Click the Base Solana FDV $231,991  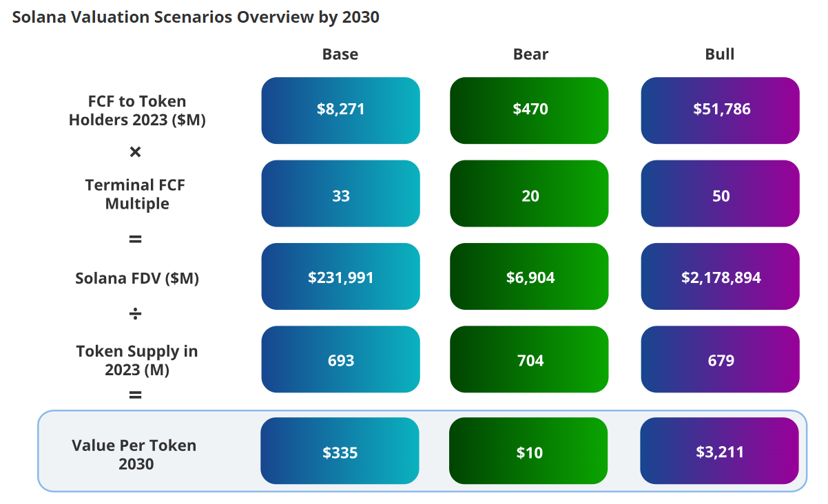(x=340, y=276)
